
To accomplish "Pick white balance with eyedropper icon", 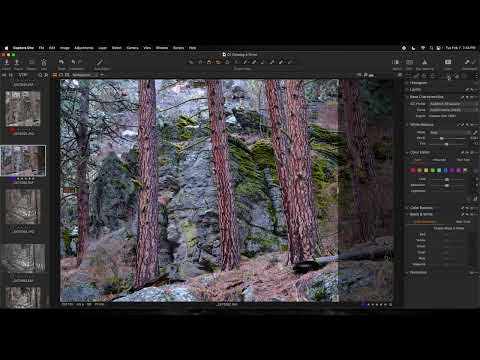I will click(475, 132).
